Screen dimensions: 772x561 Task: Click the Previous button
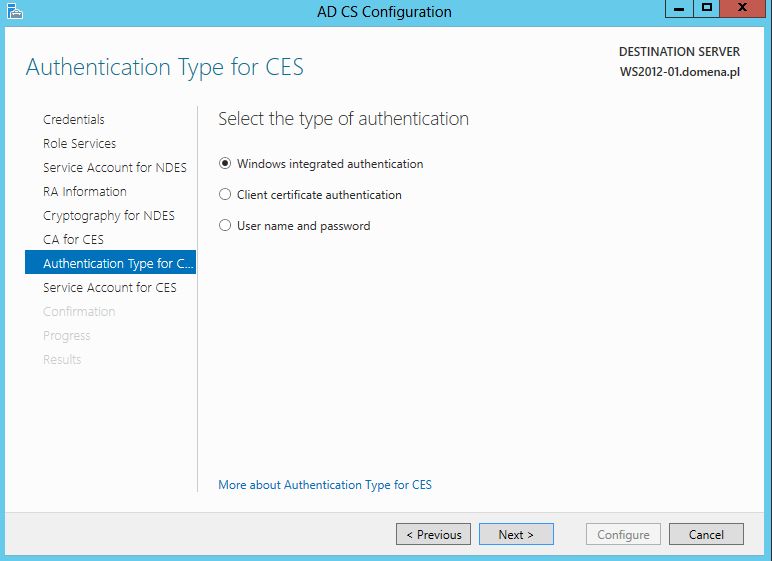pos(433,534)
